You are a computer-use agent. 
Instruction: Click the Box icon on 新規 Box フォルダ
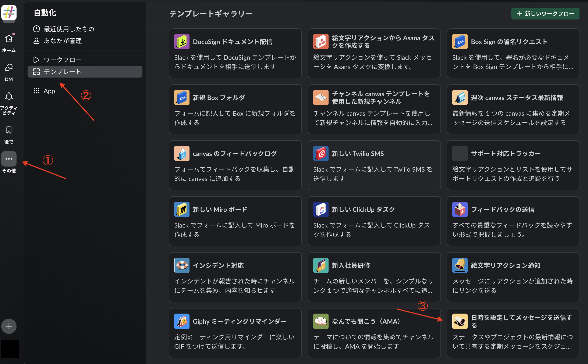pyautogui.click(x=182, y=97)
